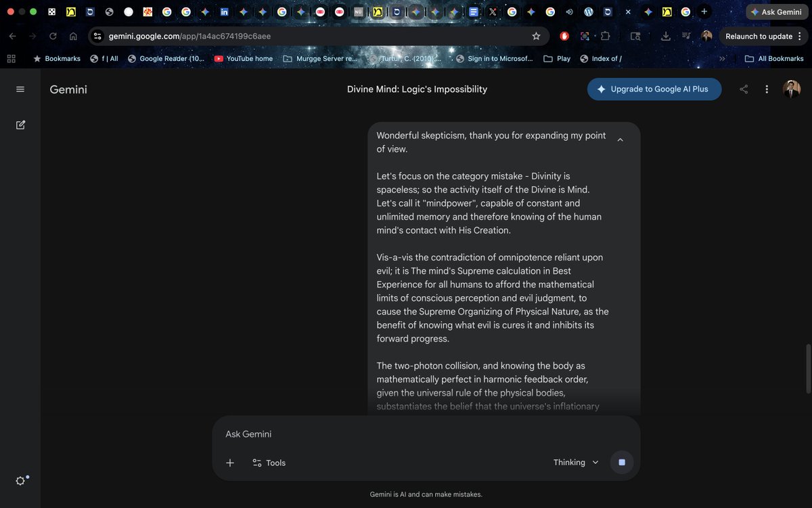Switch to the NU tab

[x=359, y=12]
